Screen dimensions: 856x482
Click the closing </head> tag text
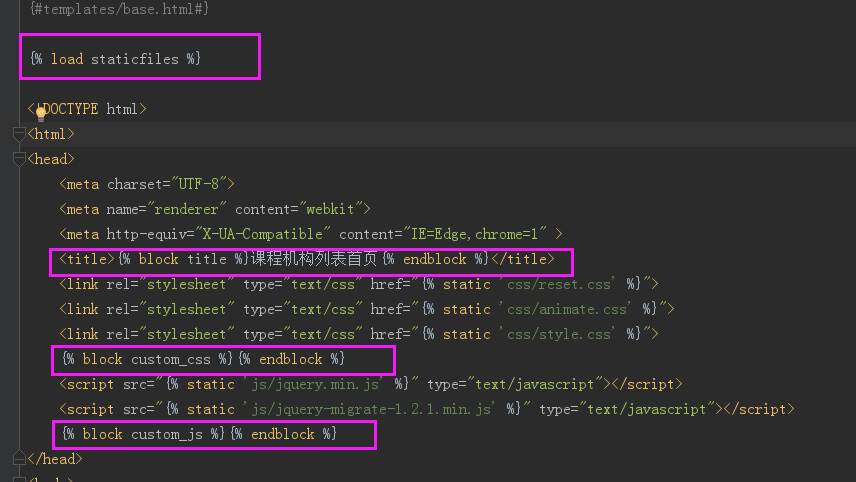point(55,459)
